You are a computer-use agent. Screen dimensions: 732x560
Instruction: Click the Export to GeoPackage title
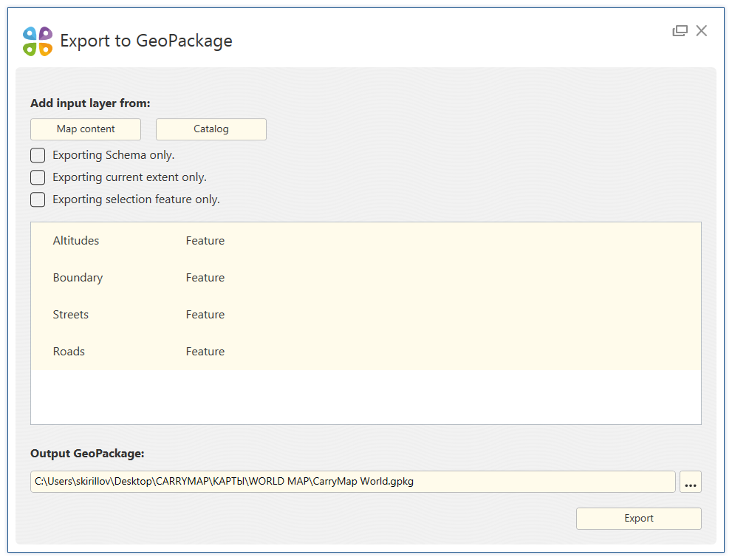pos(146,41)
